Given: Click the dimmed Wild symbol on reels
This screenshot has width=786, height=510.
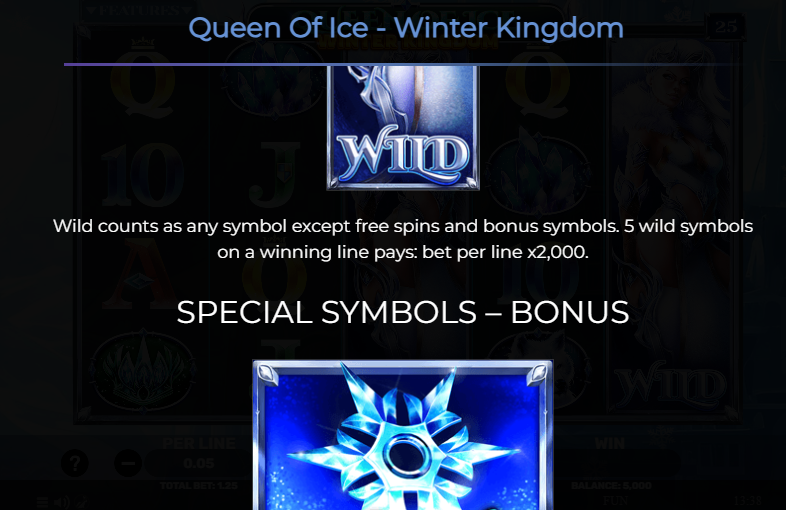Looking at the screenshot, I should coord(670,387).
